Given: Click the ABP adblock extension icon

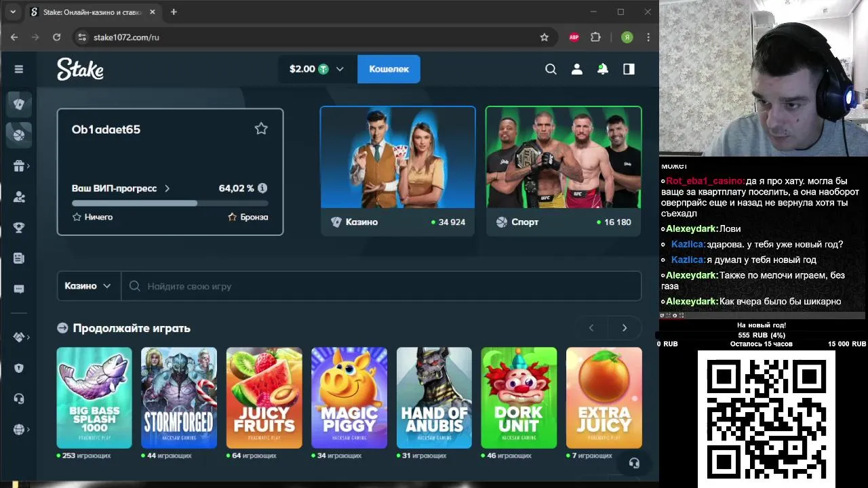Looking at the screenshot, I should 574,37.
